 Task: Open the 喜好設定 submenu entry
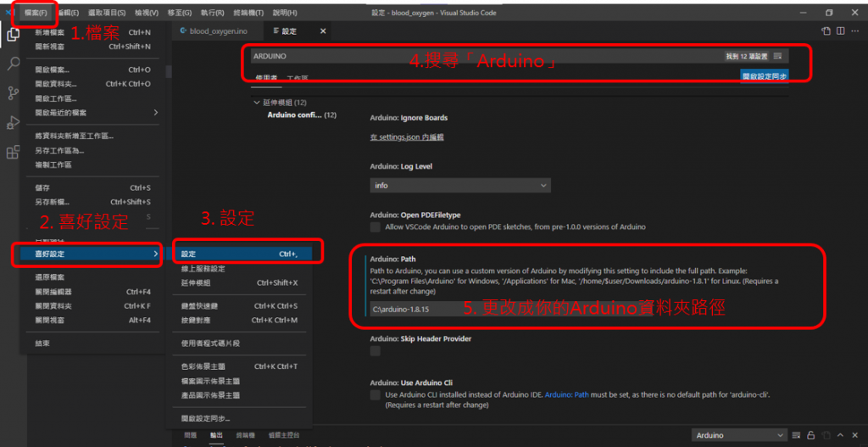point(92,254)
